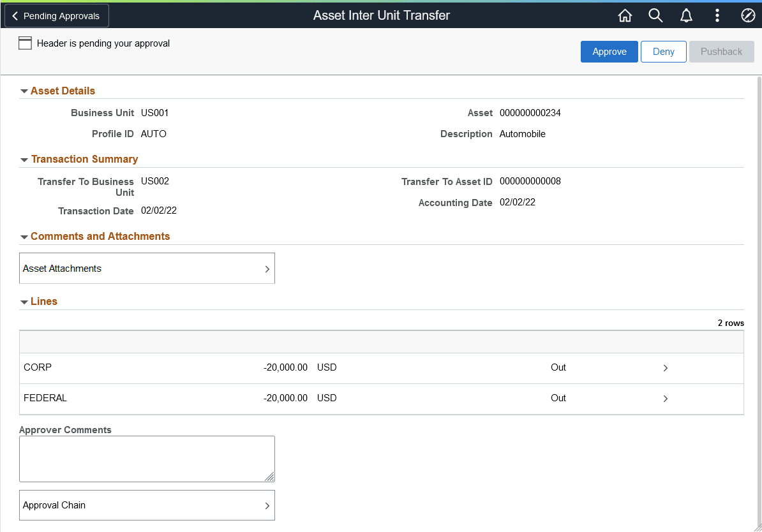Screen dimensions: 762x532
Task: Open the global Search icon
Action: [655, 15]
